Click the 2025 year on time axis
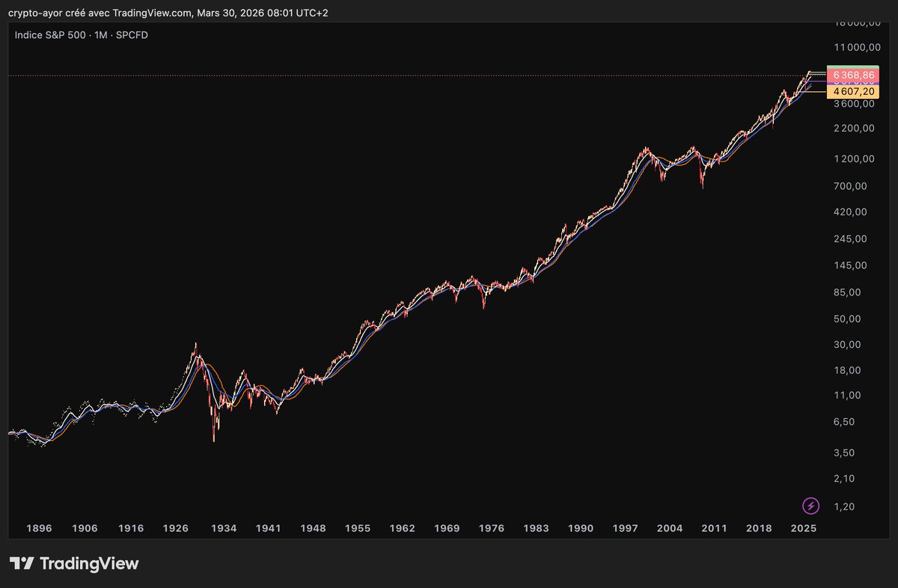The image size is (898, 588). [804, 528]
